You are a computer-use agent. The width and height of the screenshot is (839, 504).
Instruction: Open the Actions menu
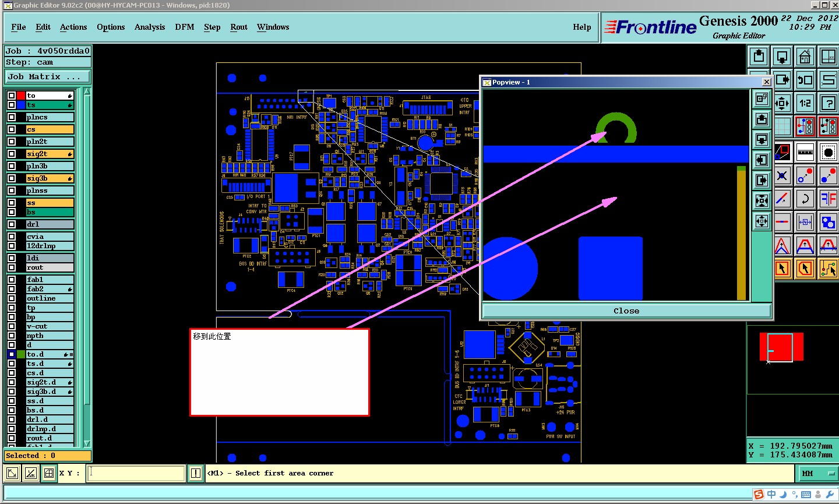(73, 27)
